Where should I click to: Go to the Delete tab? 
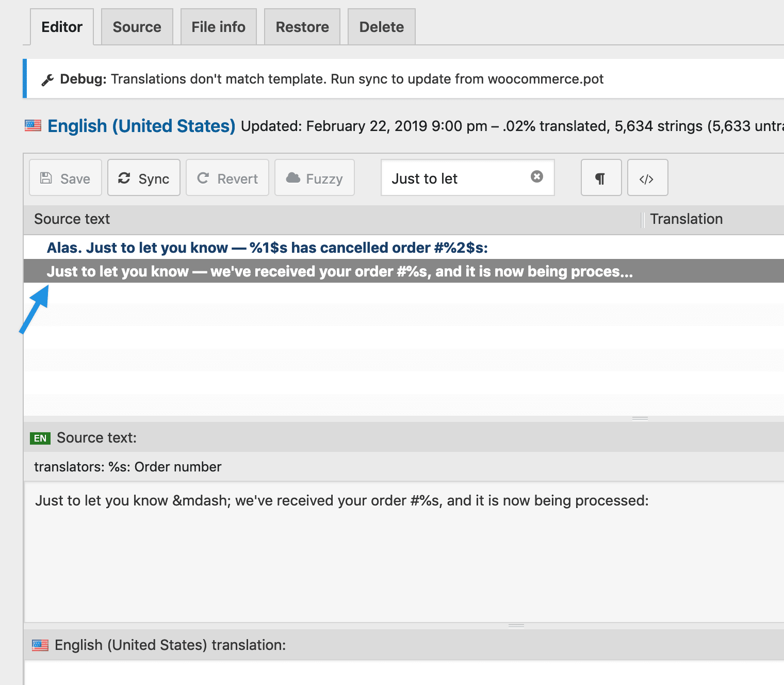click(381, 27)
